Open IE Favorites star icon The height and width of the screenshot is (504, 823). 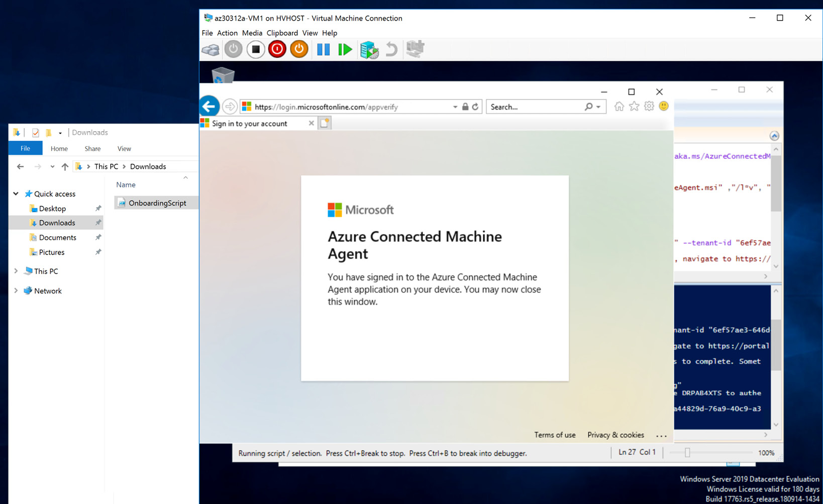(634, 106)
